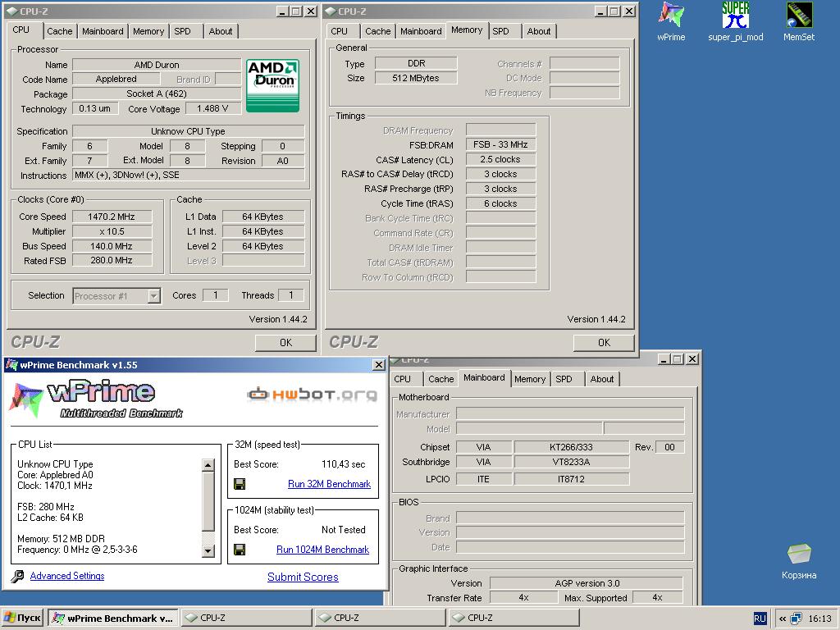Click OK in the CPU-Z Memory window

(604, 342)
